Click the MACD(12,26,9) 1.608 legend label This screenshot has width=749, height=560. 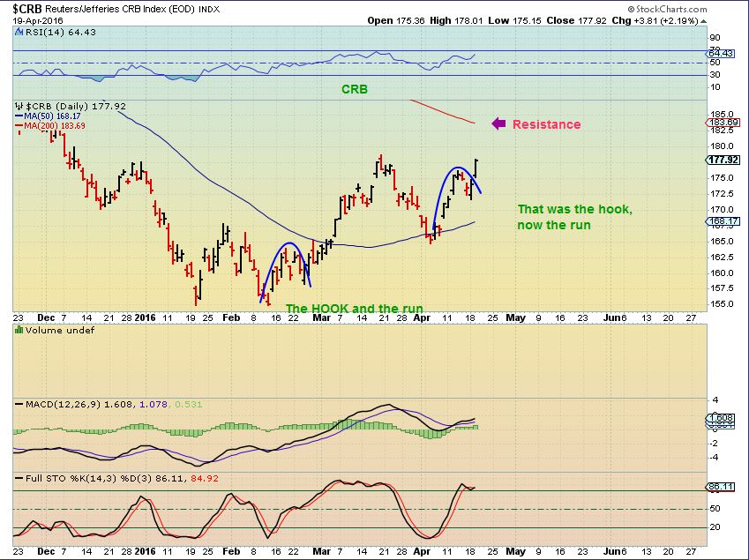(80, 405)
